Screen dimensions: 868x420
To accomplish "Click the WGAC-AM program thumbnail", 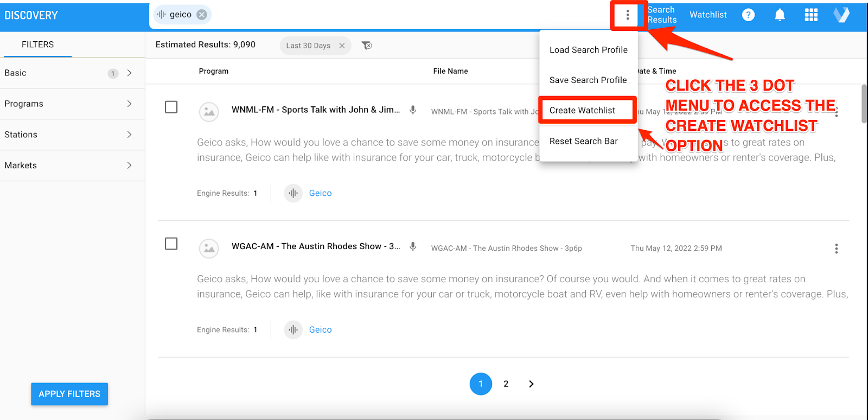I will click(209, 249).
